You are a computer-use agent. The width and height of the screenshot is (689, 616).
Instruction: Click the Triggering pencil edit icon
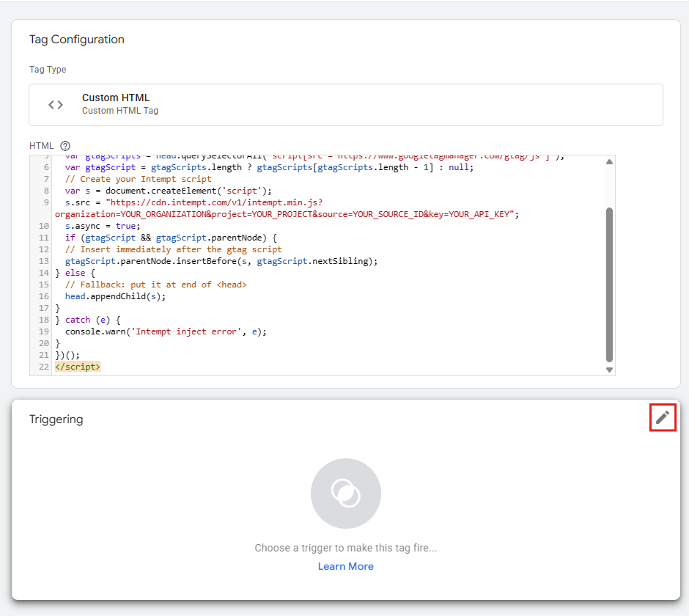click(662, 417)
